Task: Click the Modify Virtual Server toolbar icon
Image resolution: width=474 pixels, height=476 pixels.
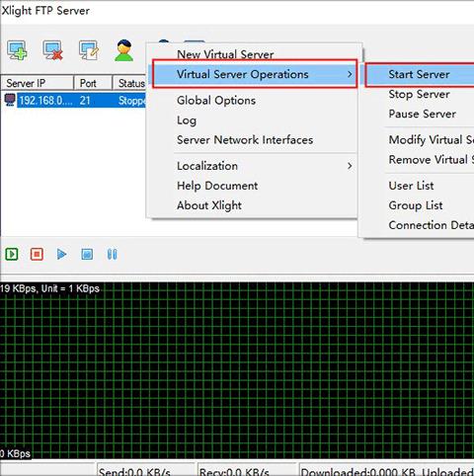Action: coord(89,50)
